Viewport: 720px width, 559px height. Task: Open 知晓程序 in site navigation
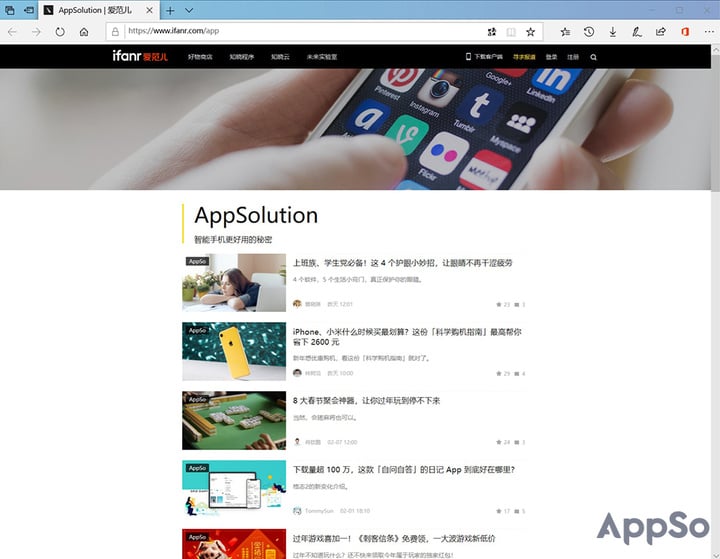coord(242,57)
